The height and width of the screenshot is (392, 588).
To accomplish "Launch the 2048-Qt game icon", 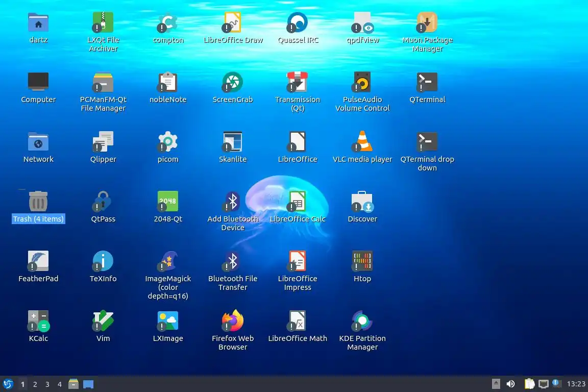I will coord(168,202).
